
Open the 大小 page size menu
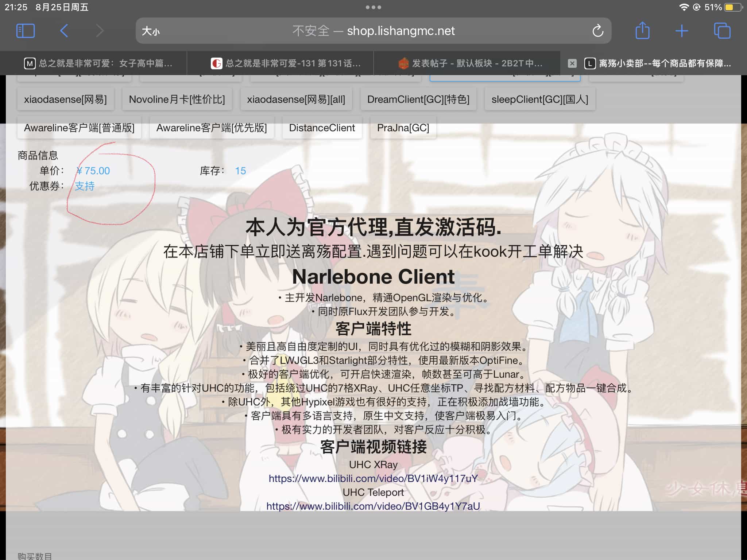(151, 31)
